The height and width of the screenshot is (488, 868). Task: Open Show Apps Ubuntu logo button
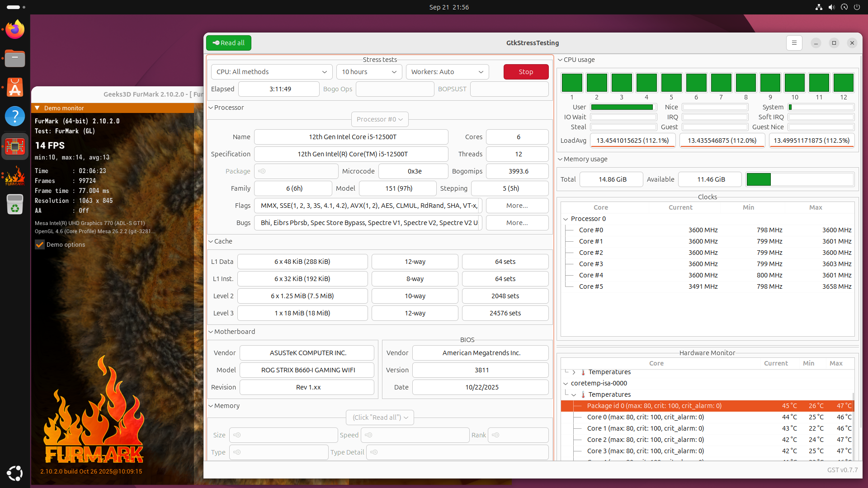15,473
